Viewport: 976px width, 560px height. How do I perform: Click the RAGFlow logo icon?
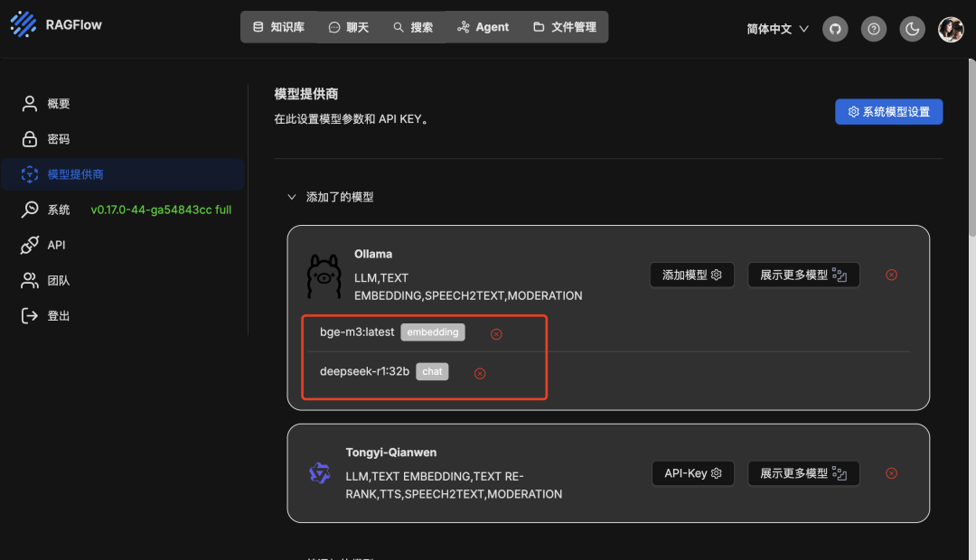(x=23, y=24)
